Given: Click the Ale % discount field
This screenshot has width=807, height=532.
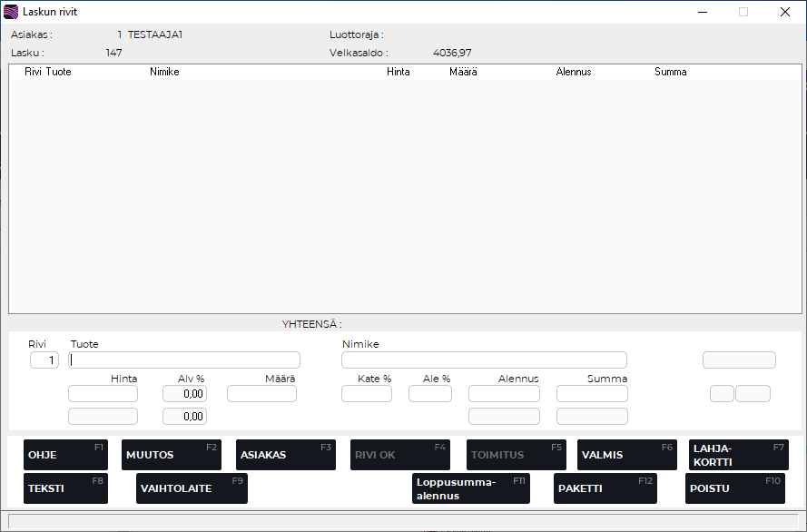Looking at the screenshot, I should [429, 394].
